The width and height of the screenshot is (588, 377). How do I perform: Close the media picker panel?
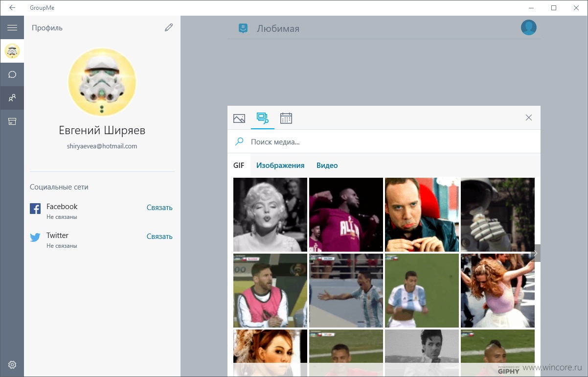(x=529, y=118)
